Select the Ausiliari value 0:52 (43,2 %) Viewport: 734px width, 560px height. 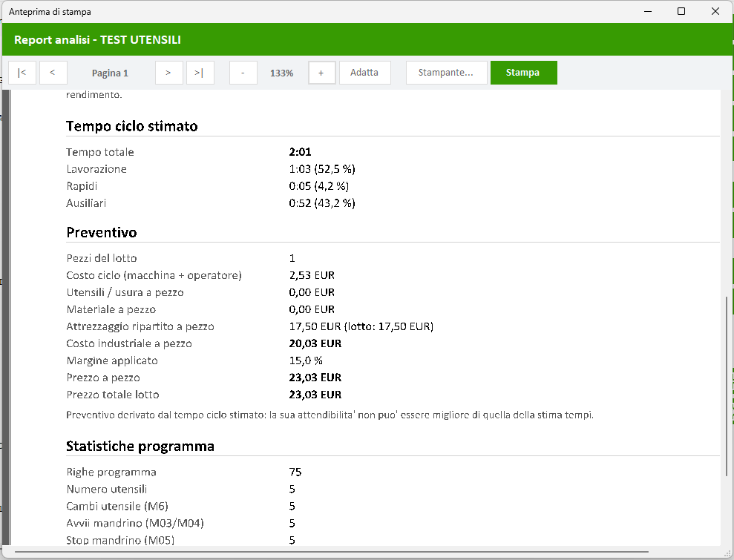point(322,203)
